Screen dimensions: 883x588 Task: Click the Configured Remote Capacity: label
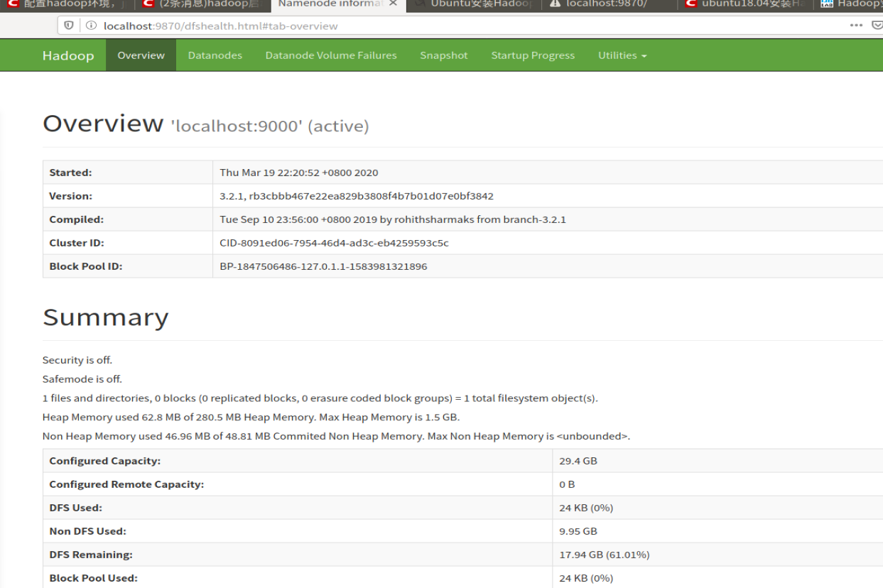(x=126, y=484)
